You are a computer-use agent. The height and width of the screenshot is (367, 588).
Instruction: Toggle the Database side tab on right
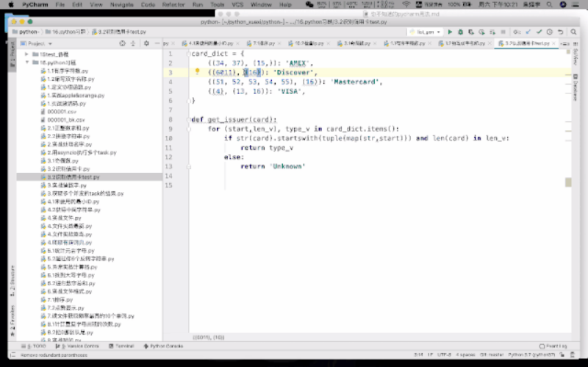click(x=576, y=88)
